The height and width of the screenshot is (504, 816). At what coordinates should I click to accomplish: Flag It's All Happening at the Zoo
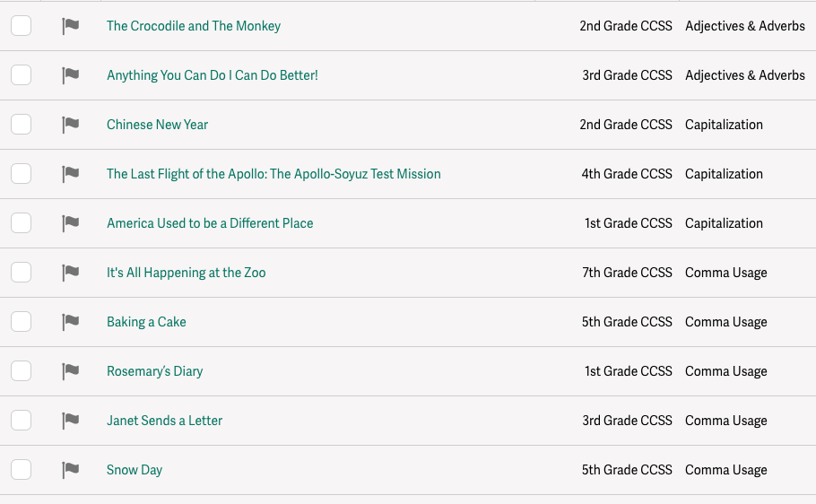pos(70,273)
